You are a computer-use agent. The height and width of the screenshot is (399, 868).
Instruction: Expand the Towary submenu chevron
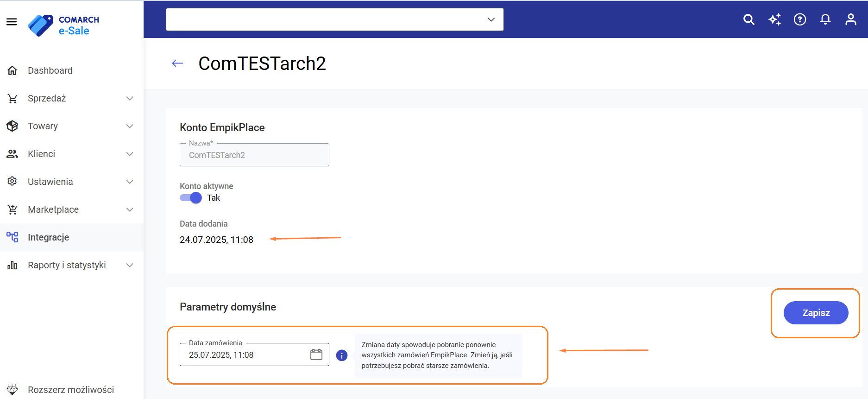[130, 126]
